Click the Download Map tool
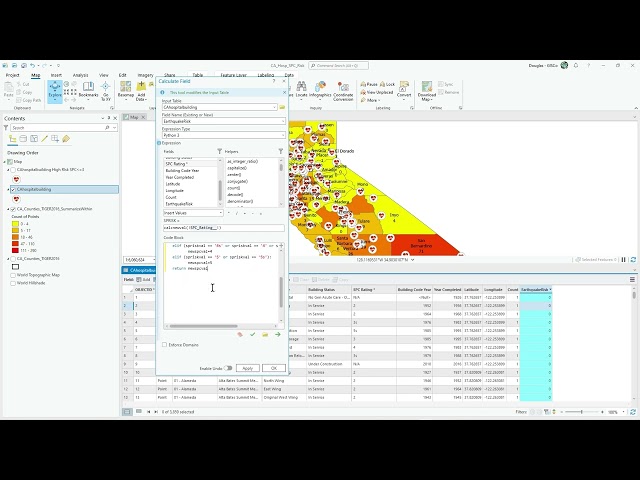640x480 pixels. click(x=427, y=91)
